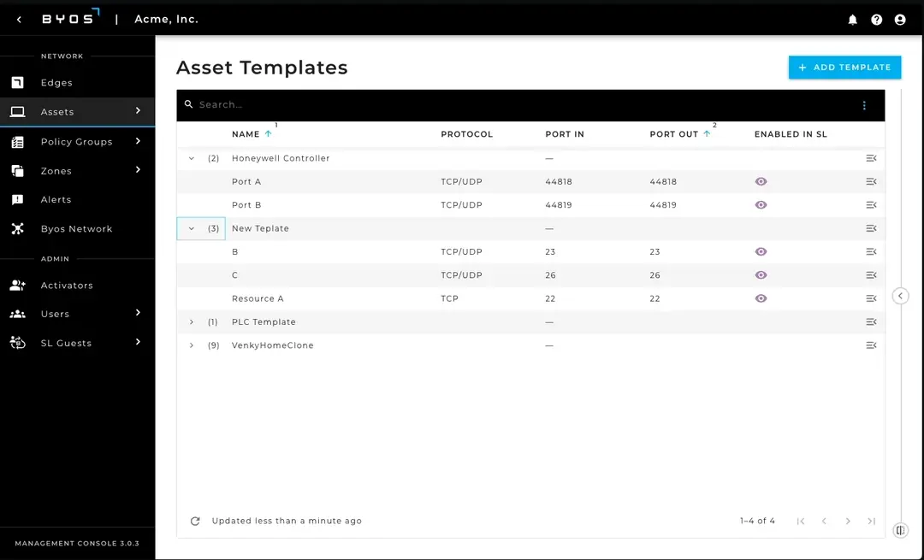Open the Activators menu item
The width and height of the screenshot is (924, 560).
click(77, 285)
